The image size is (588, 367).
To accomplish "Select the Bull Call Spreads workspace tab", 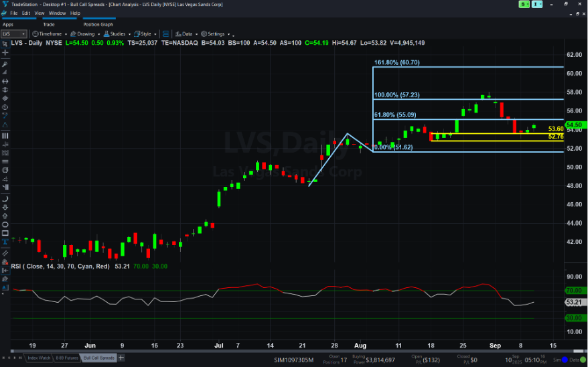I will click(x=98, y=358).
